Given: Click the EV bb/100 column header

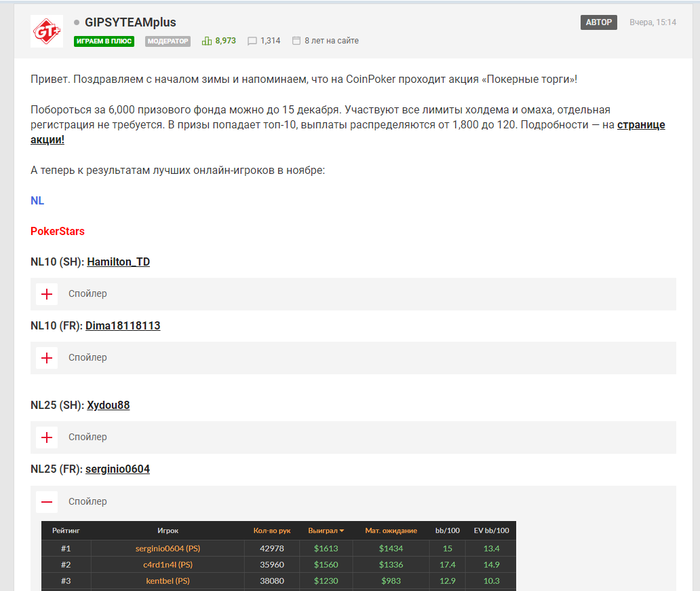Looking at the screenshot, I should (x=491, y=531).
